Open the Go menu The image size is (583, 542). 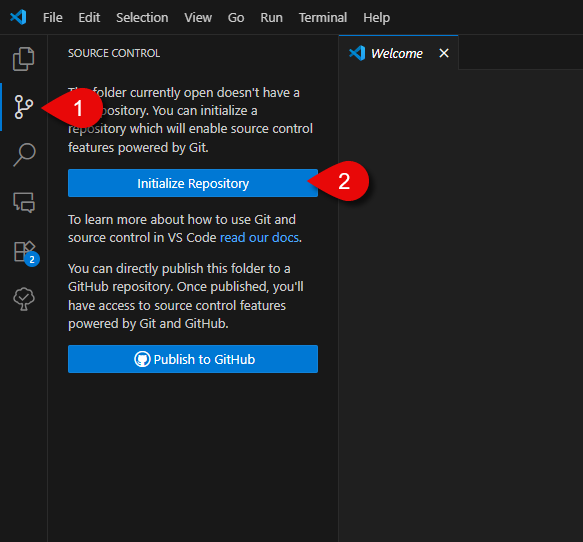coord(236,17)
